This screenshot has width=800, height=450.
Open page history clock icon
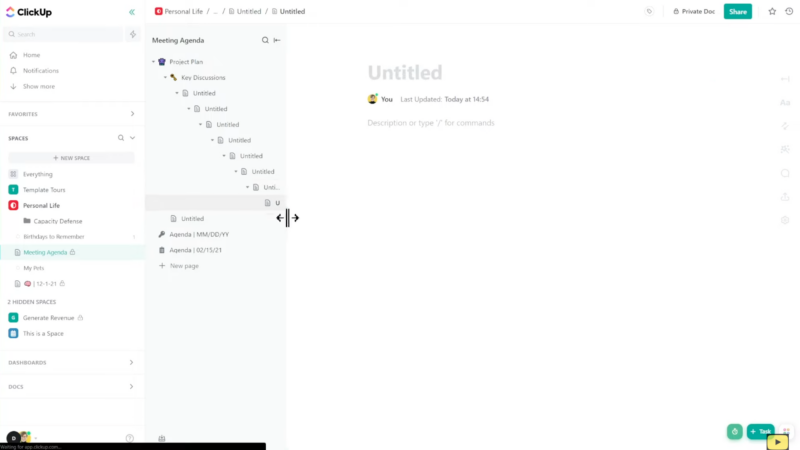pos(789,11)
